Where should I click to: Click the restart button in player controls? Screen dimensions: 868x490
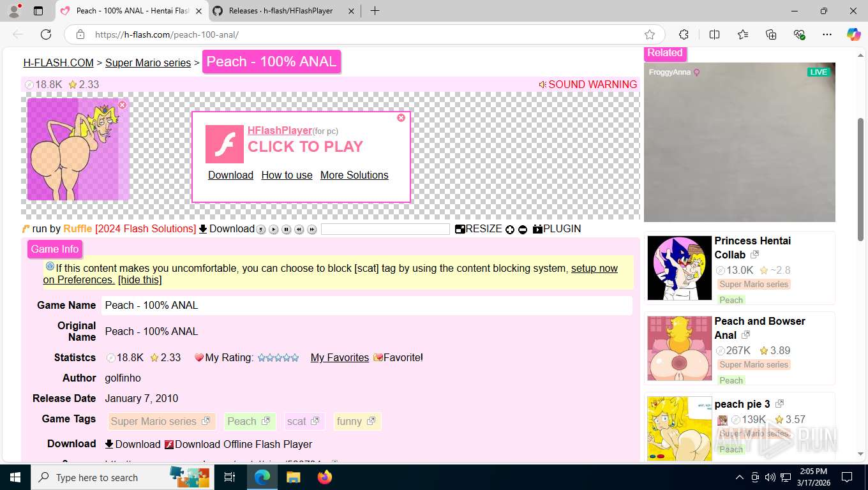(261, 230)
